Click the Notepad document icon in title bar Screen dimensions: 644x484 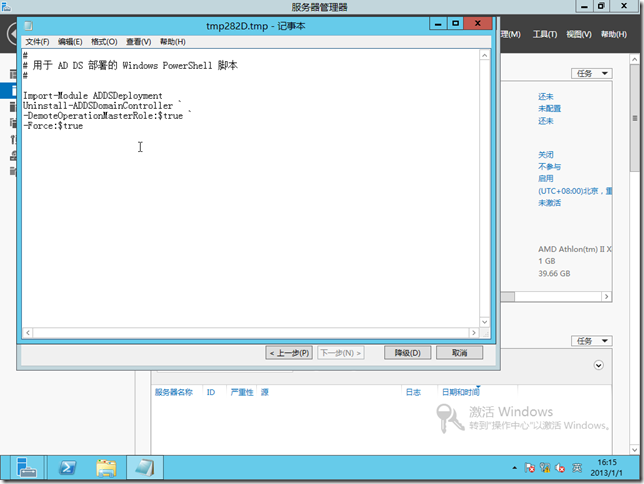pyautogui.click(x=28, y=26)
